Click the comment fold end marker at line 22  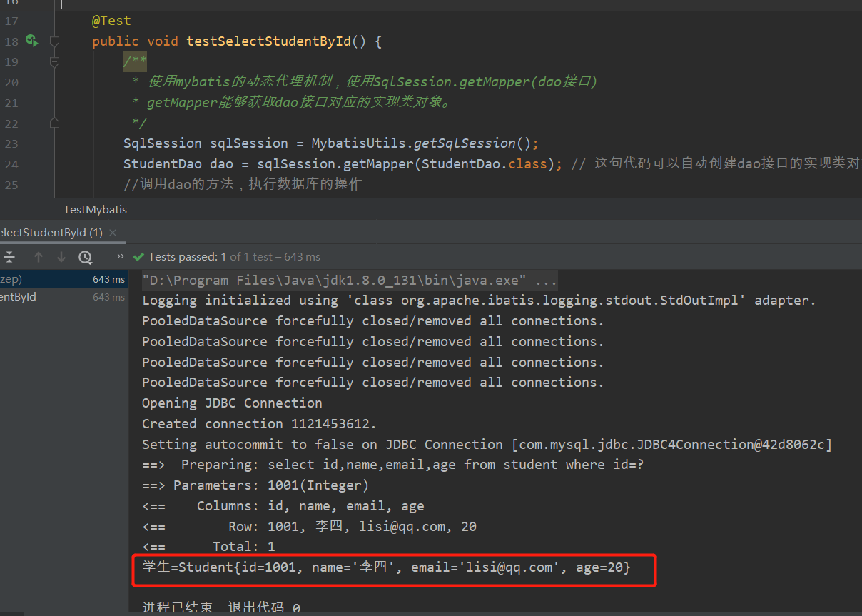point(54,123)
